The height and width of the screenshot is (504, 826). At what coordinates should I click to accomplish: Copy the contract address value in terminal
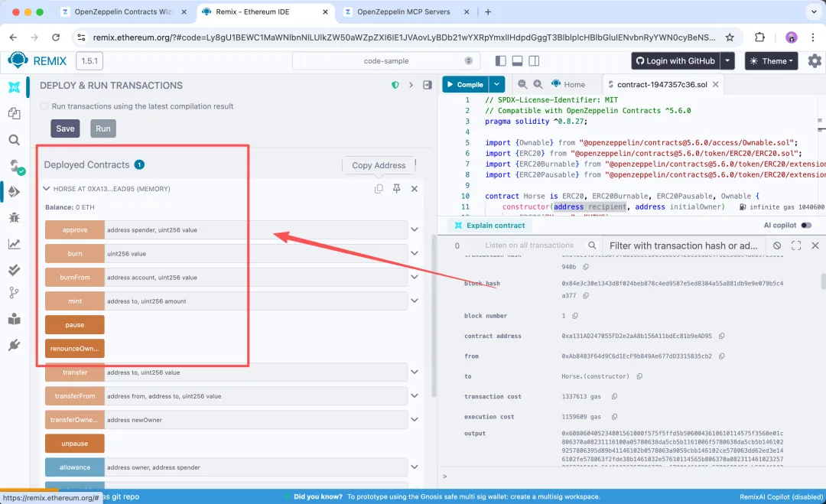[x=722, y=336]
